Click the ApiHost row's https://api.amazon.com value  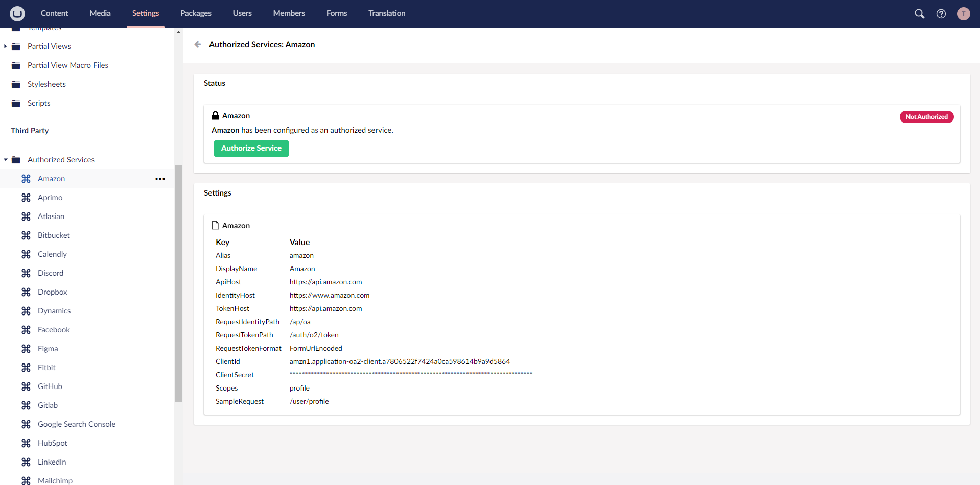pyautogui.click(x=325, y=282)
